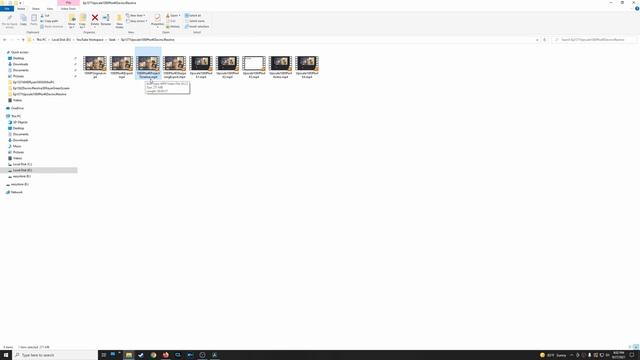Select the video file with the white thumbnail

(x=254, y=67)
